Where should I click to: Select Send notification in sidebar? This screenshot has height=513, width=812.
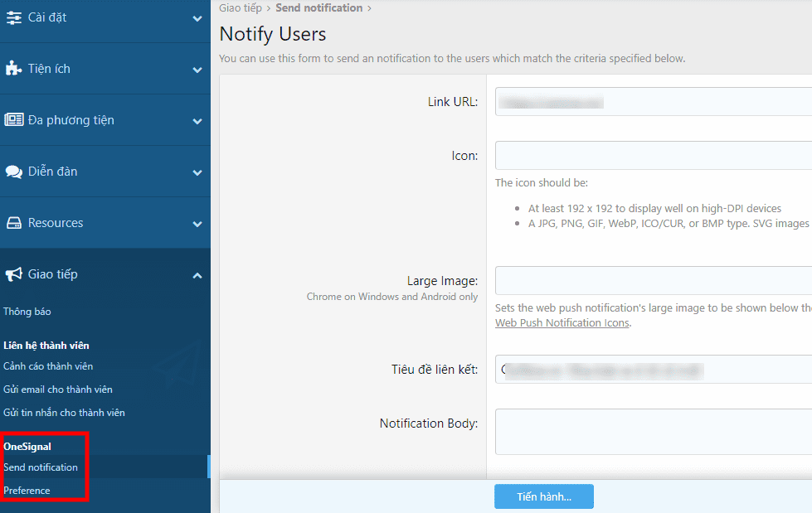(41, 467)
